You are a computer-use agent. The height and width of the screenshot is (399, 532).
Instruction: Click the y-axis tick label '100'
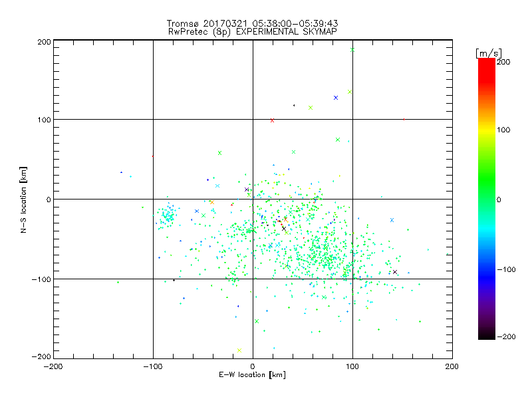tap(44, 120)
